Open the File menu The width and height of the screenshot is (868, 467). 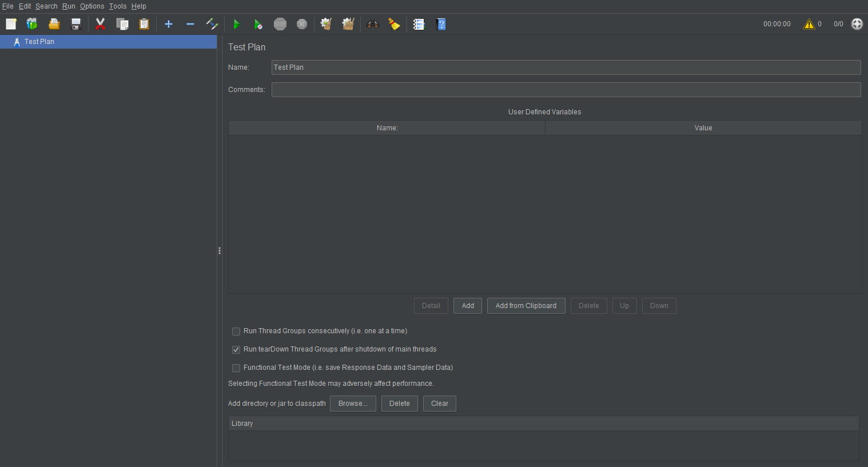tap(8, 6)
